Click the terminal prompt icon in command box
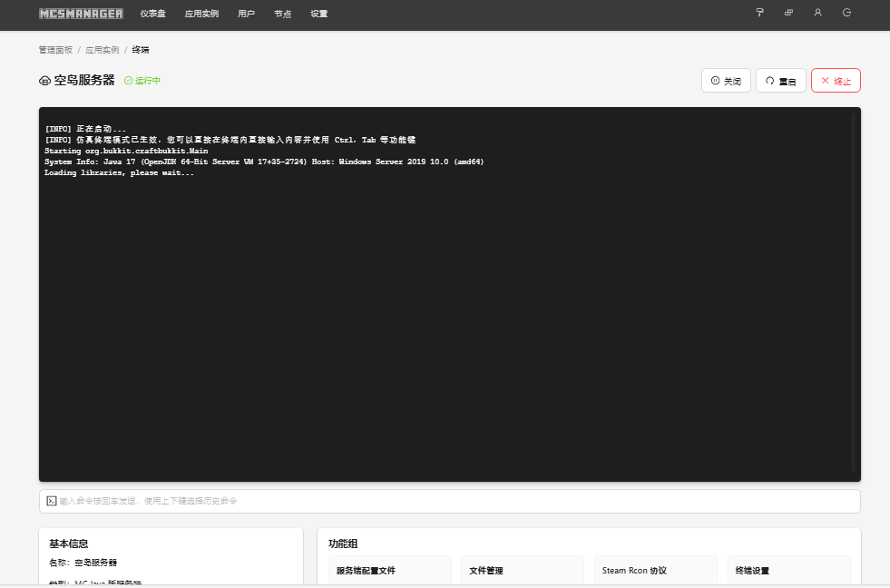This screenshot has height=588, width=890. coord(52,501)
